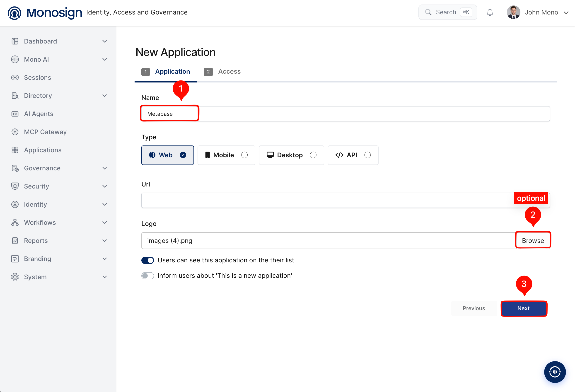The width and height of the screenshot is (575, 392).
Task: Select the Mobile application type
Action: click(226, 155)
